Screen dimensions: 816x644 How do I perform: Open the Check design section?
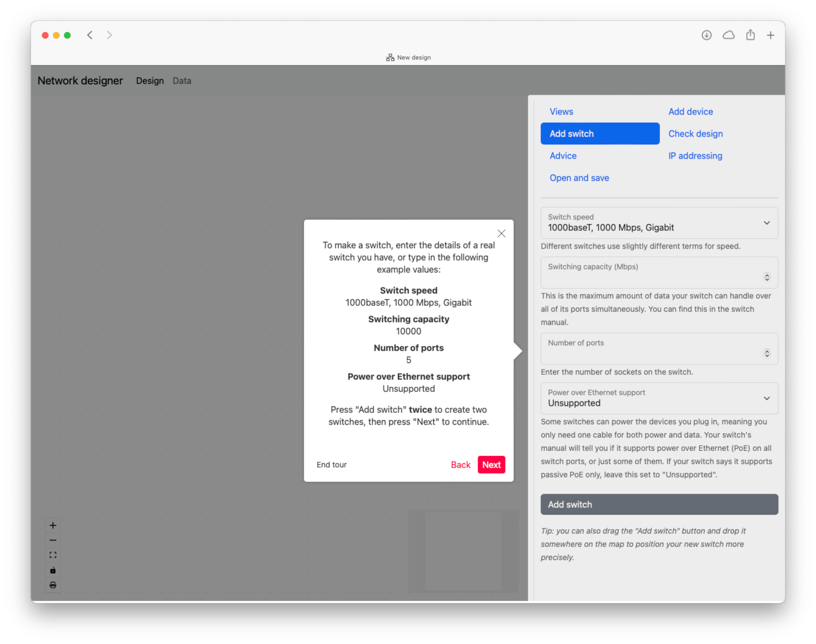tap(695, 134)
